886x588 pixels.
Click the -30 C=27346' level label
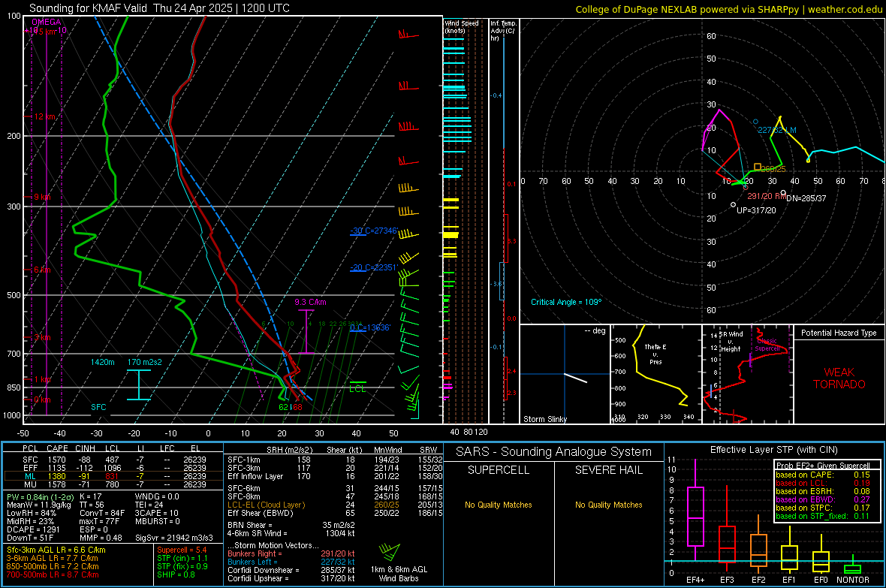tap(374, 231)
